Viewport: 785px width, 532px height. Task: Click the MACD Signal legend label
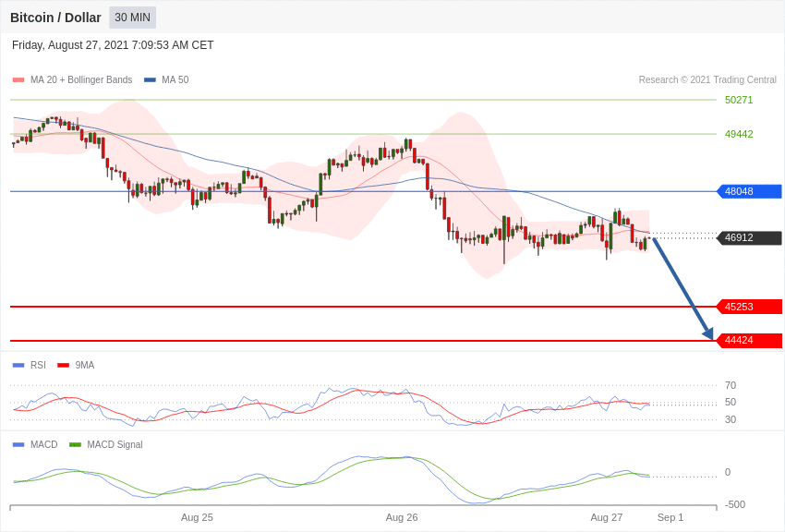click(115, 444)
